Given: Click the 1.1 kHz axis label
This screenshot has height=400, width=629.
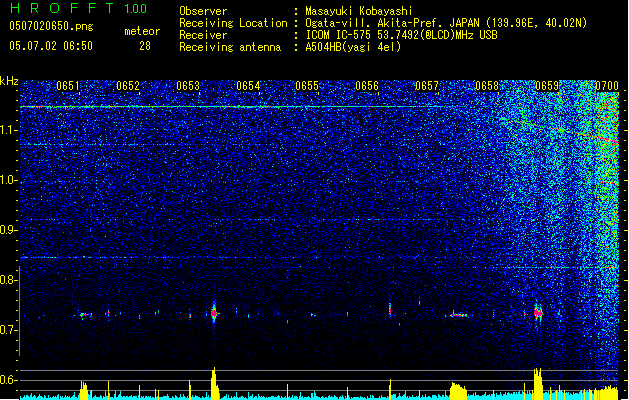Looking at the screenshot, I should pyautogui.click(x=8, y=130).
